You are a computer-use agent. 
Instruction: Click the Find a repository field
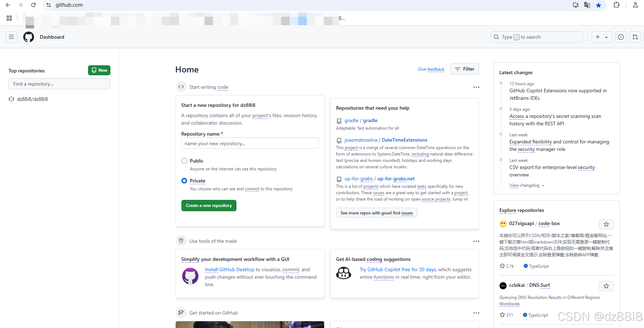point(59,84)
